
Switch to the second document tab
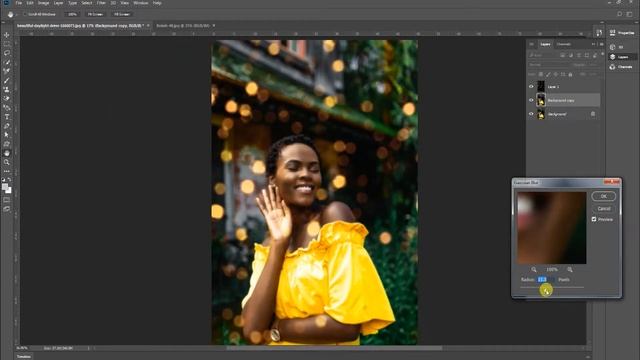pos(183,26)
